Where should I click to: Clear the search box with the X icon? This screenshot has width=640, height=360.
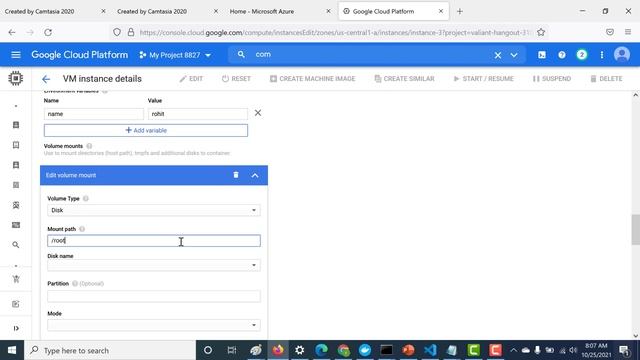[498, 55]
